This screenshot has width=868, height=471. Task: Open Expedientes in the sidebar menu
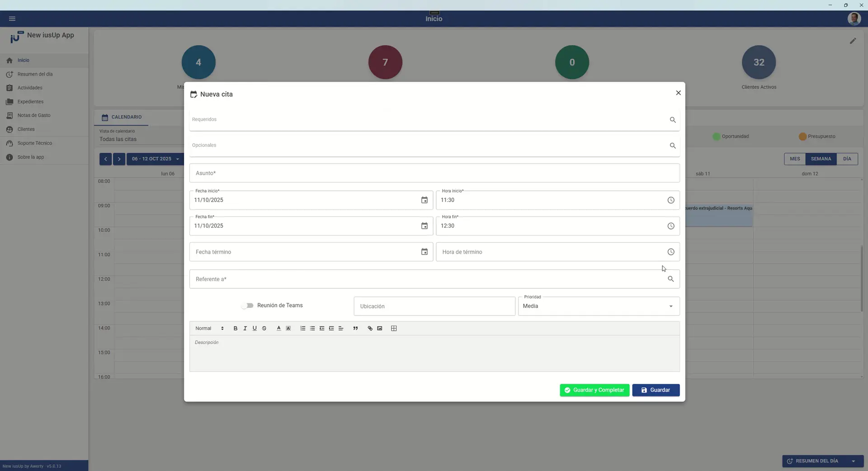(x=30, y=102)
